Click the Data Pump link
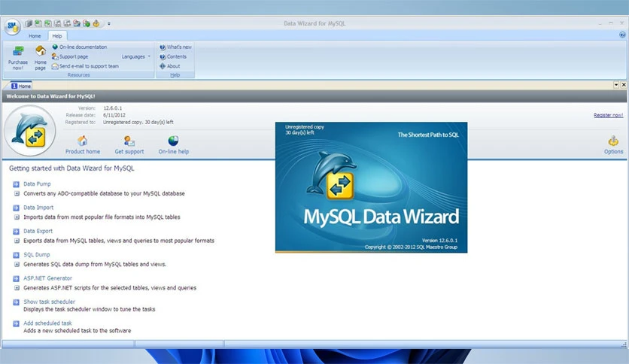 tap(37, 184)
